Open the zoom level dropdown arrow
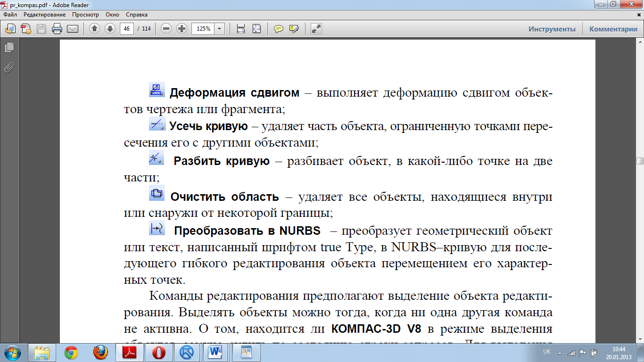Viewport: 644px width, 362px height. (220, 29)
